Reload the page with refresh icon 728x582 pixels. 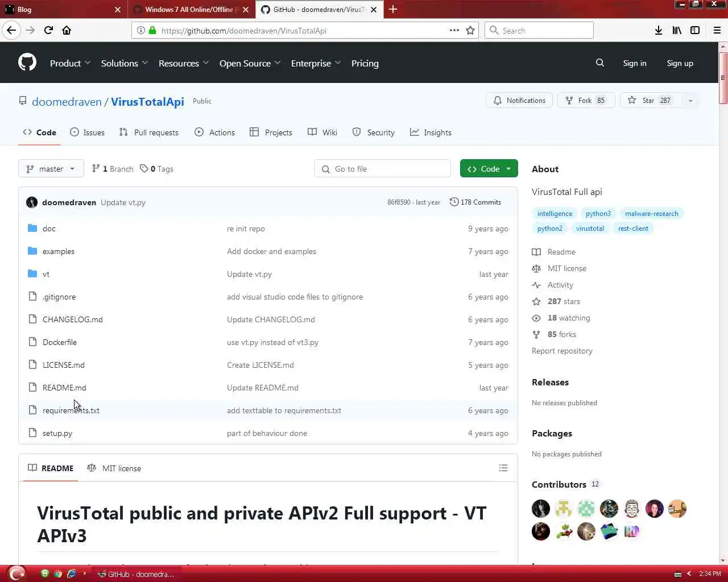(48, 30)
